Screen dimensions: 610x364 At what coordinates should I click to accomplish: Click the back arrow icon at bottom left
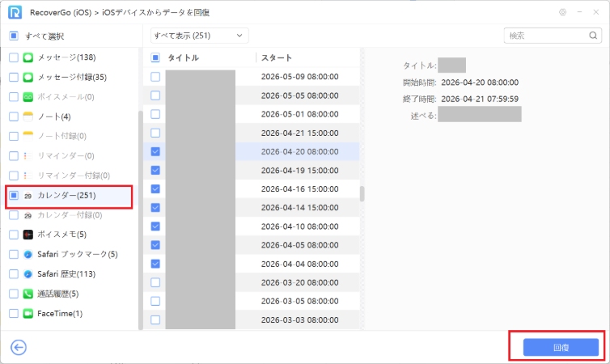click(x=19, y=347)
